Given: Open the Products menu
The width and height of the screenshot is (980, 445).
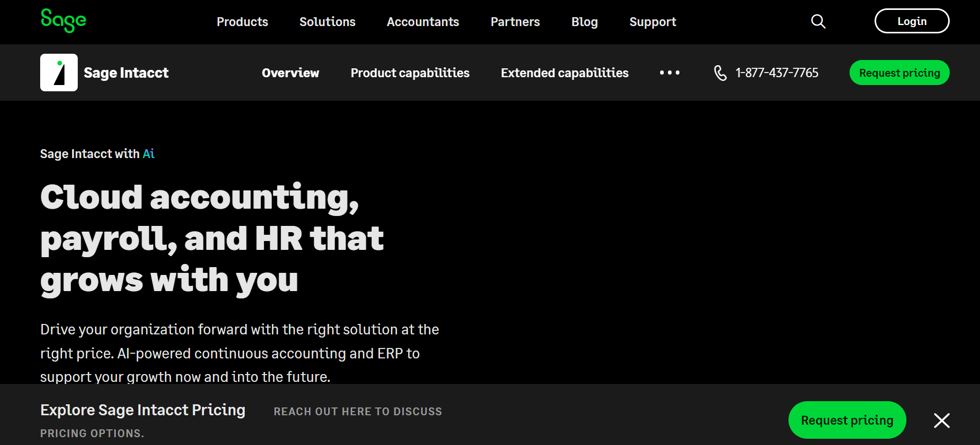Looking at the screenshot, I should pyautogui.click(x=242, y=22).
